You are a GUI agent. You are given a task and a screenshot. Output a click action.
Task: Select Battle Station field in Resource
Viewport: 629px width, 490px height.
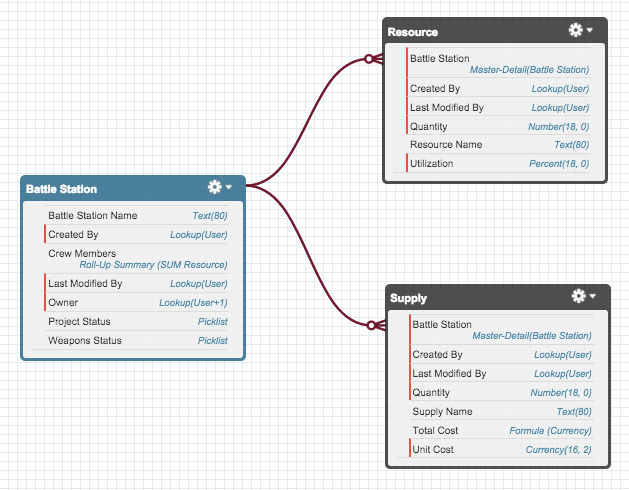[499, 63]
